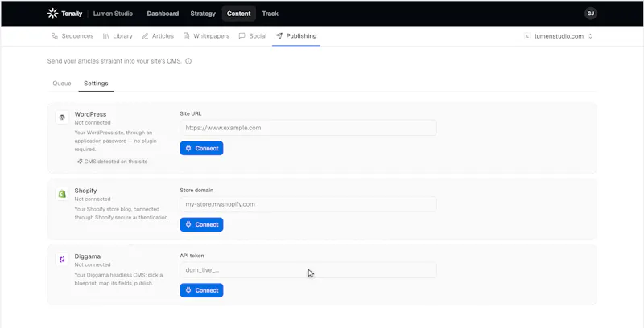644x328 pixels.
Task: Open the Dashboard menu
Action: 163,14
